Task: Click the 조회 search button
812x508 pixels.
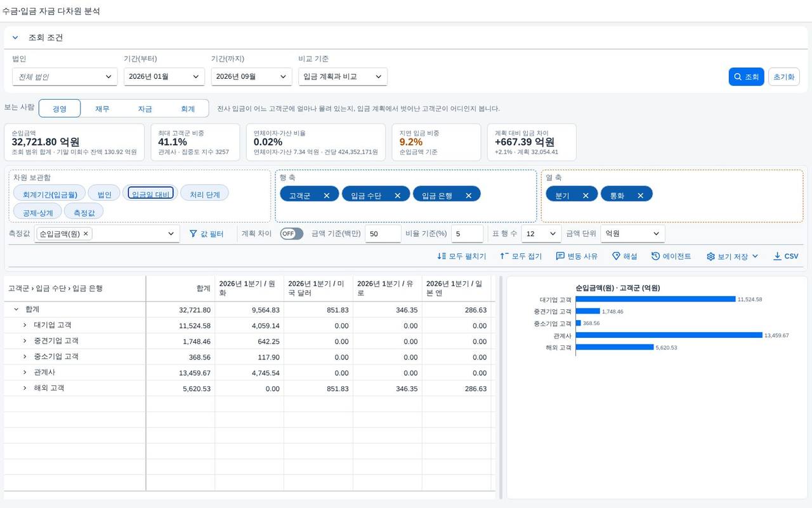Action: pos(746,77)
